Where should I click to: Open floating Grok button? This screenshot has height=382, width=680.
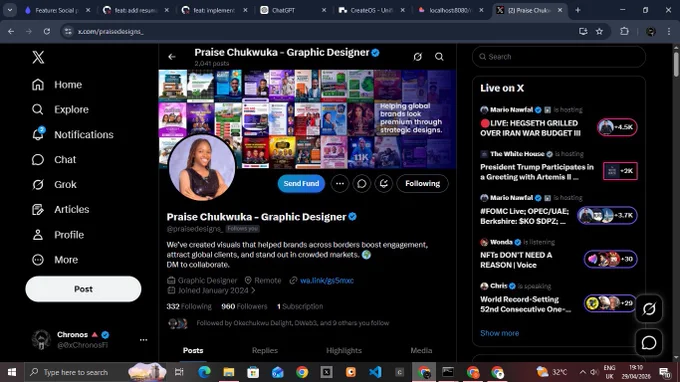coord(649,309)
